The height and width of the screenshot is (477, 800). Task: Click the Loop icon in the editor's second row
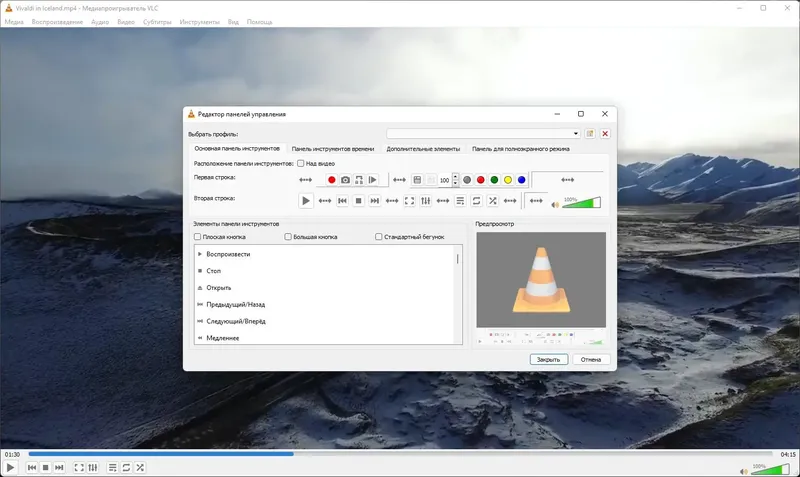pos(477,200)
